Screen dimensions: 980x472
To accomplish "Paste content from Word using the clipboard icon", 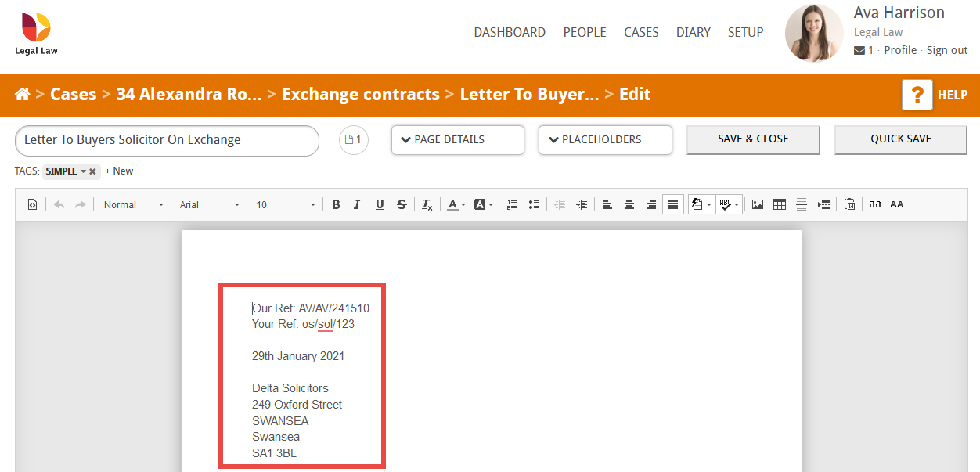I will click(x=850, y=204).
